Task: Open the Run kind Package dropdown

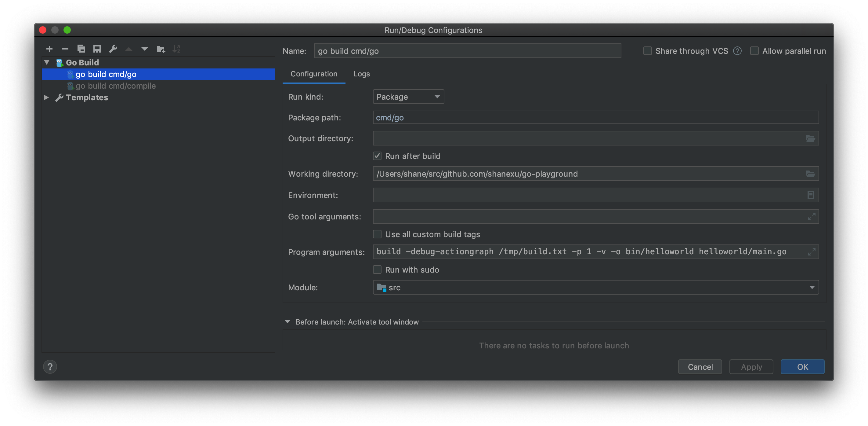Action: 408,97
